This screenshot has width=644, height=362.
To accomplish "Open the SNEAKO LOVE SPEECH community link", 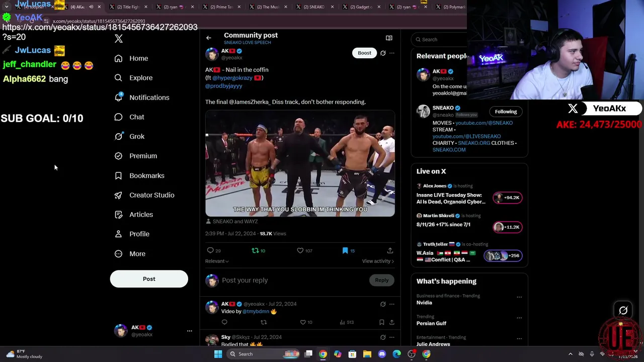I will pyautogui.click(x=248, y=43).
